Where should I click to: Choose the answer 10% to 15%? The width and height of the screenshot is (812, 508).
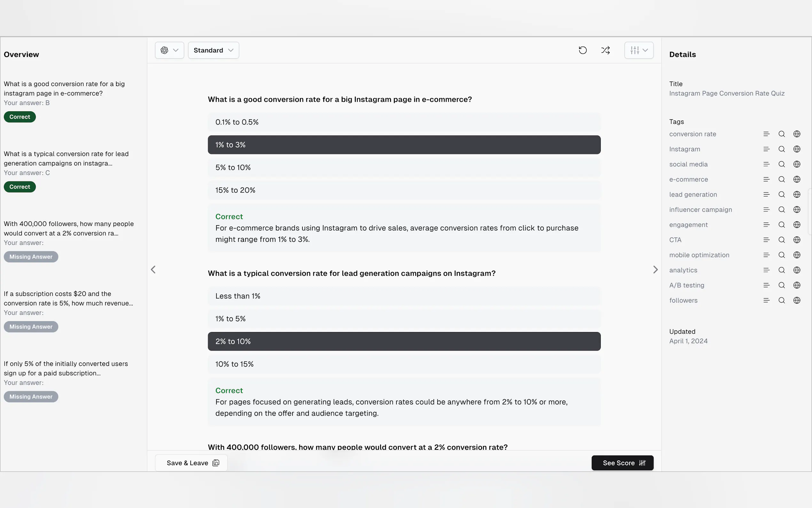tap(404, 364)
